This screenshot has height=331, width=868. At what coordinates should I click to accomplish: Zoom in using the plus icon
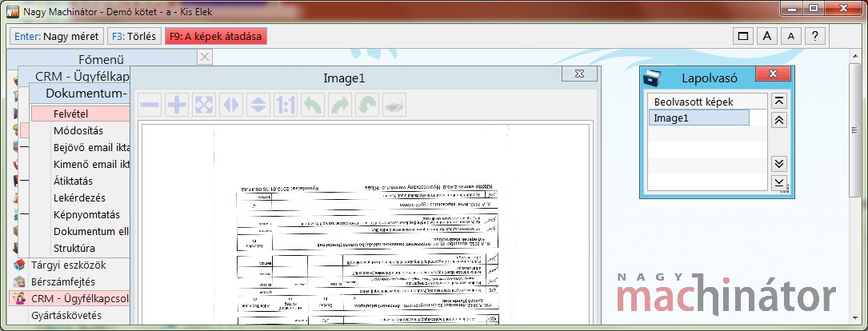tap(177, 105)
